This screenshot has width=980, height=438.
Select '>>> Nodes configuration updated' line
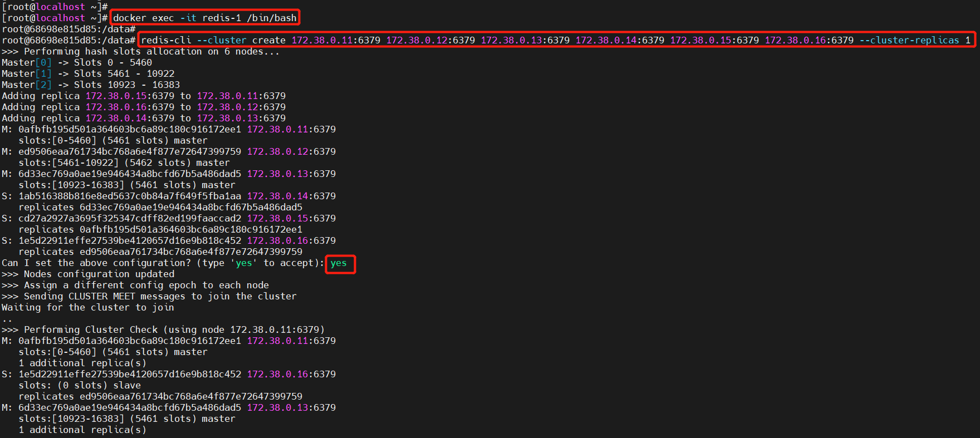(x=88, y=274)
